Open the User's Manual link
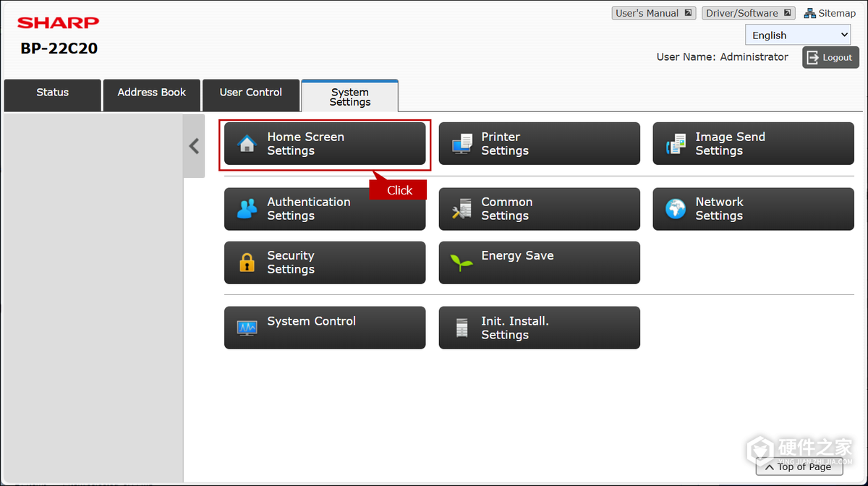The height and width of the screenshot is (486, 868). [x=654, y=13]
